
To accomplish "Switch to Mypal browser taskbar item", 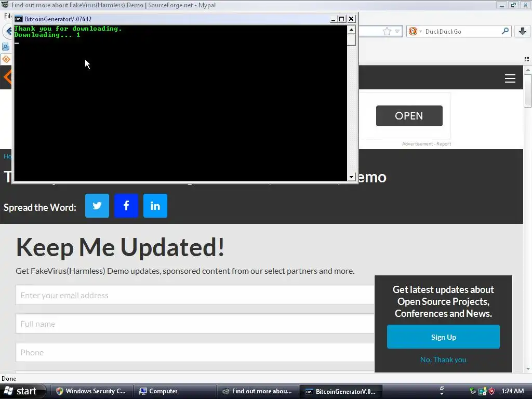I will 257,391.
